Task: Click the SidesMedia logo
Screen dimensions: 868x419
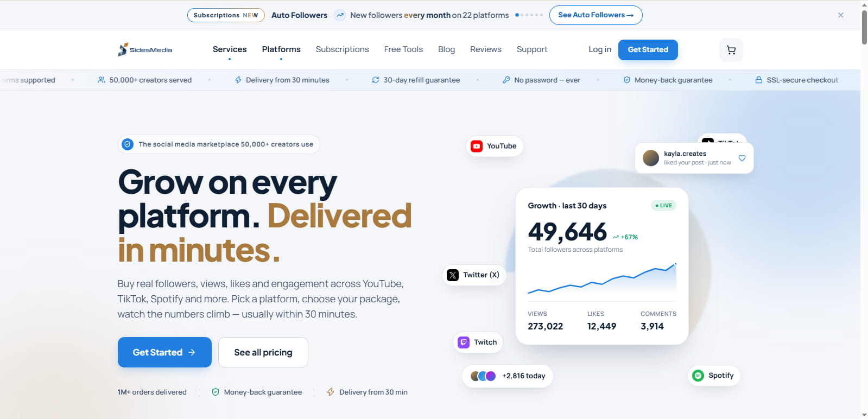Action: (x=145, y=49)
